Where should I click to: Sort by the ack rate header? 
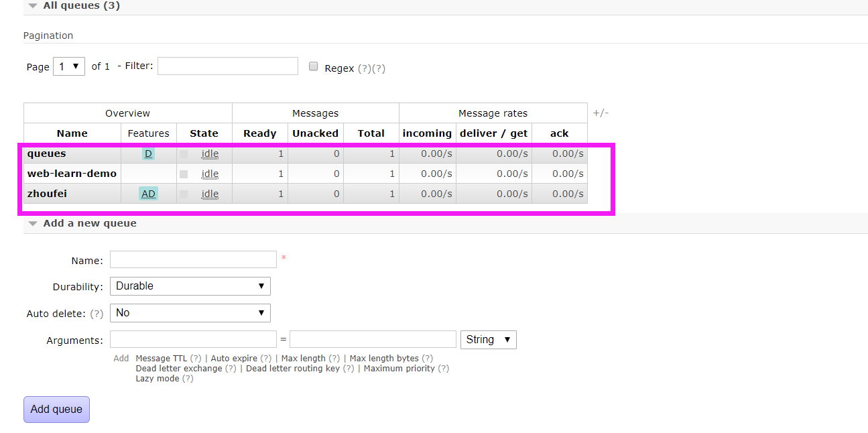559,133
